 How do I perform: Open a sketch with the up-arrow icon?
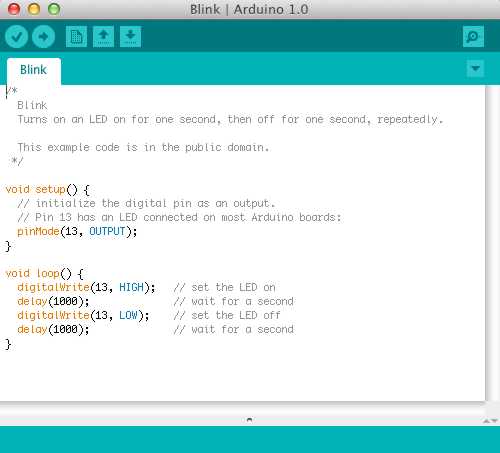coord(103,36)
